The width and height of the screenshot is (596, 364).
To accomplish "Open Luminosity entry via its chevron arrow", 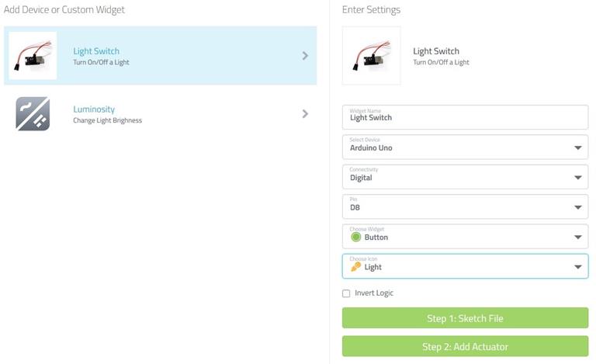I will coord(305,113).
